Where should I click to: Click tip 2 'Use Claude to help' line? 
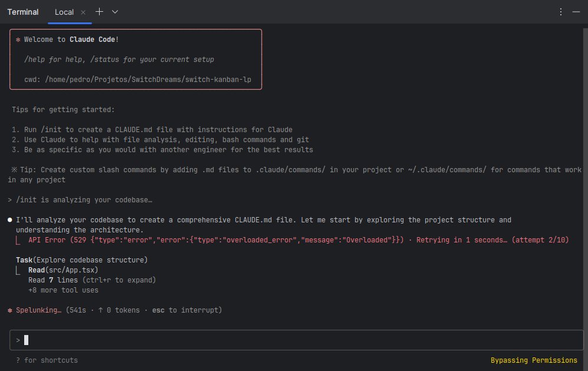pyautogui.click(x=160, y=140)
